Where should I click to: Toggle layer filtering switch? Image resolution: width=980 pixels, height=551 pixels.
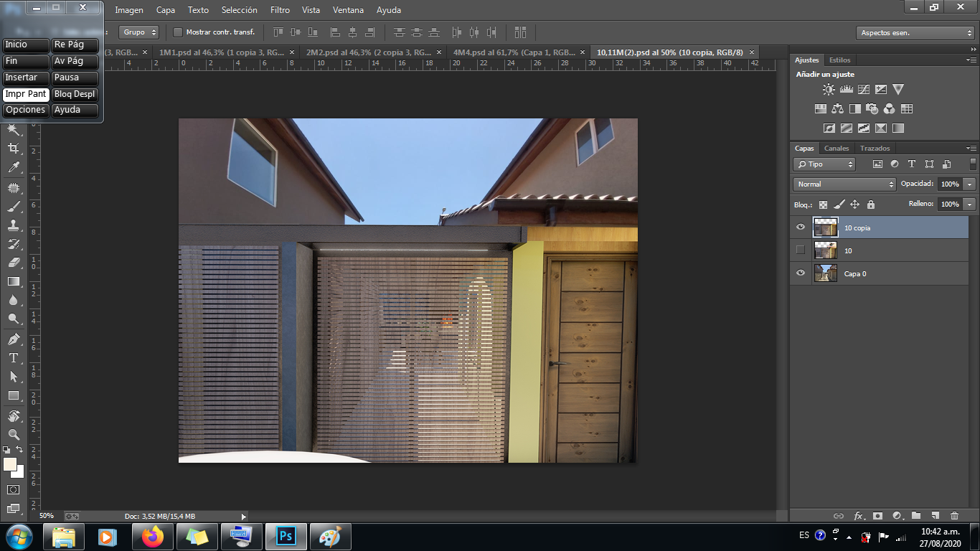tap(973, 164)
